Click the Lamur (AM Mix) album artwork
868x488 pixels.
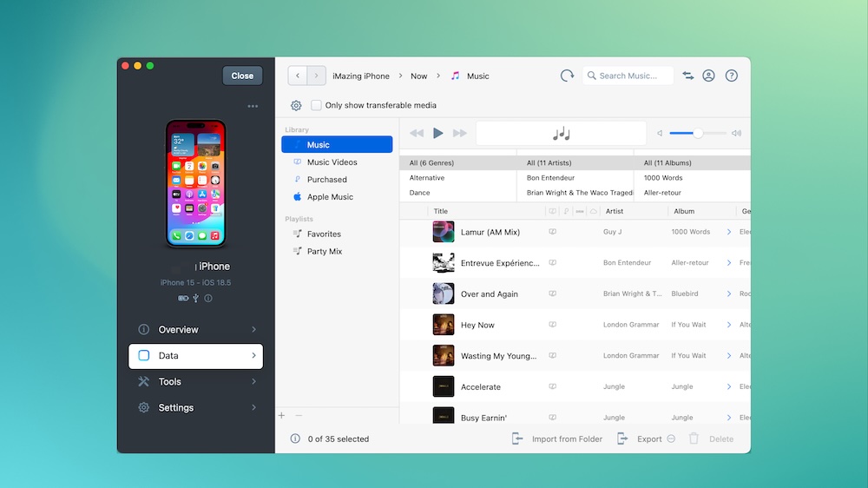click(443, 232)
